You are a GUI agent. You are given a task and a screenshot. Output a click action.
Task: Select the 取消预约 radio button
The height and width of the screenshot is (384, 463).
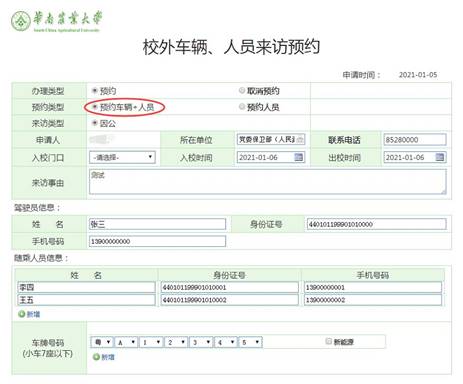[x=242, y=90]
